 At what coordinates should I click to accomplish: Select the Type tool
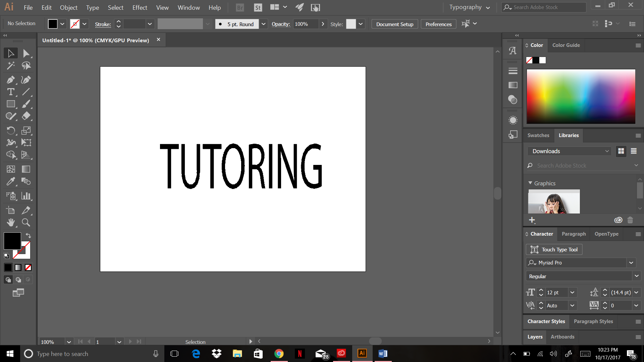(x=10, y=92)
